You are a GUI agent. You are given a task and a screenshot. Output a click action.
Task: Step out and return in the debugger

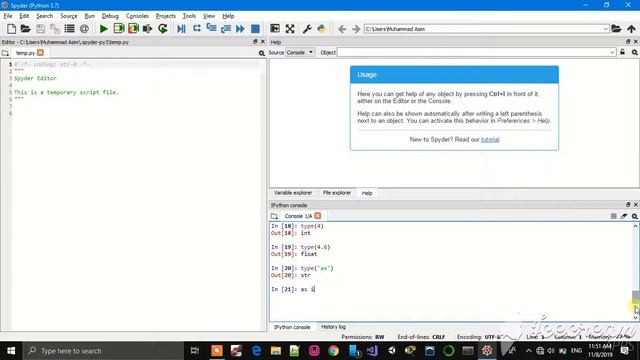click(x=226, y=29)
